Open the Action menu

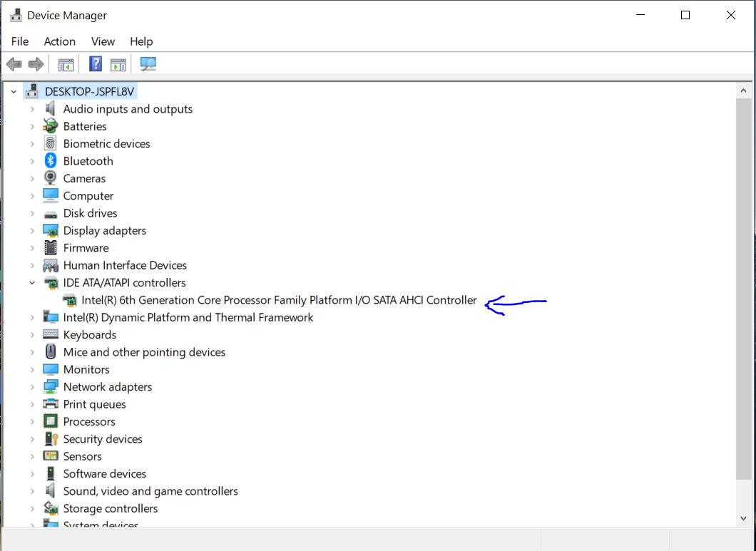60,41
